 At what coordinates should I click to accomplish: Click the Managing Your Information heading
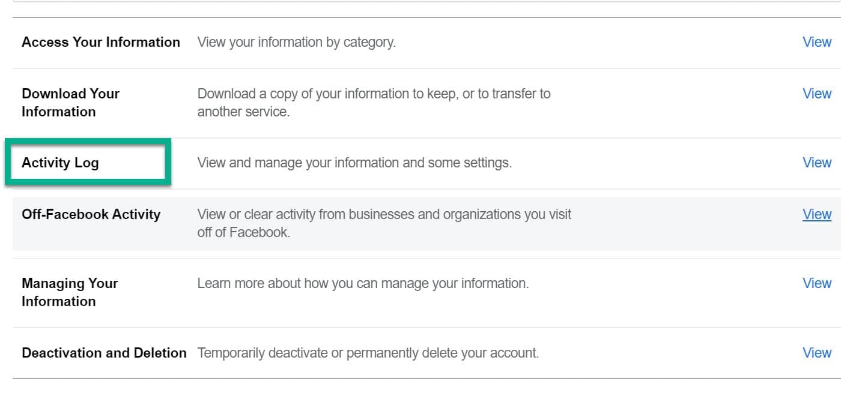[x=70, y=292]
